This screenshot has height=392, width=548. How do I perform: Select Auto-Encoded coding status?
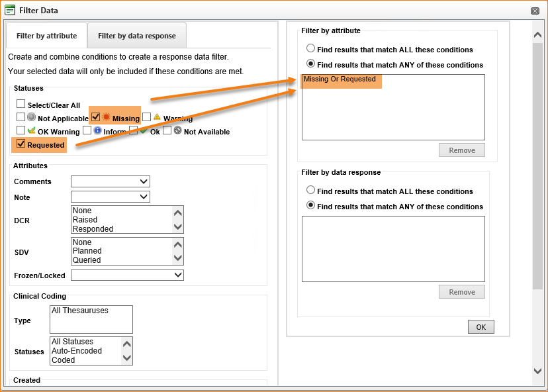coord(77,351)
